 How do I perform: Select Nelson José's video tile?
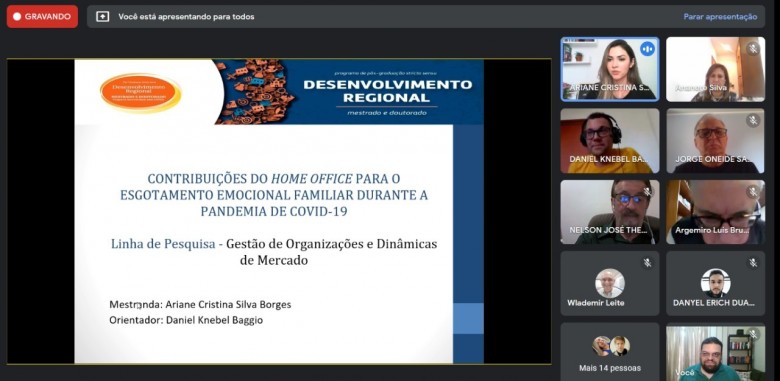pos(610,212)
